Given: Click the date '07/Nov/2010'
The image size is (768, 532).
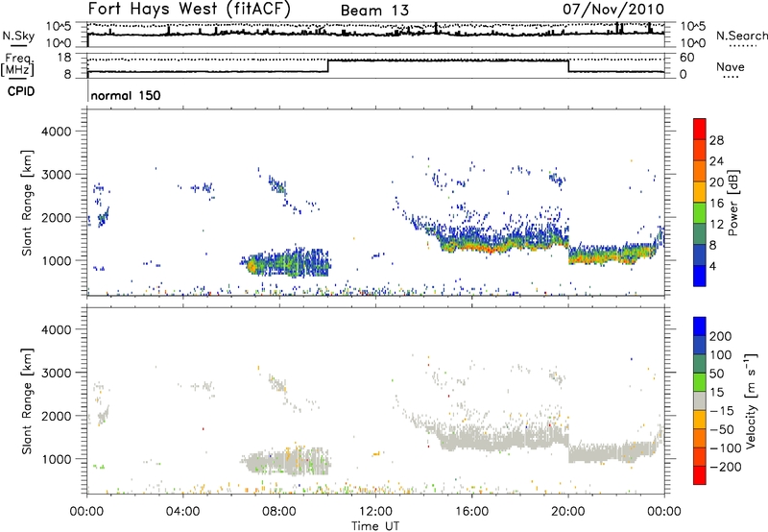Looking at the screenshot, I should [x=613, y=9].
